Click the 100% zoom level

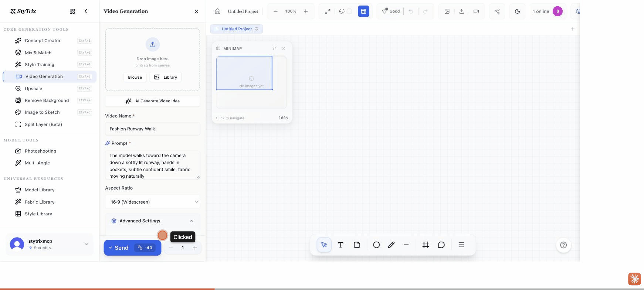[291, 11]
